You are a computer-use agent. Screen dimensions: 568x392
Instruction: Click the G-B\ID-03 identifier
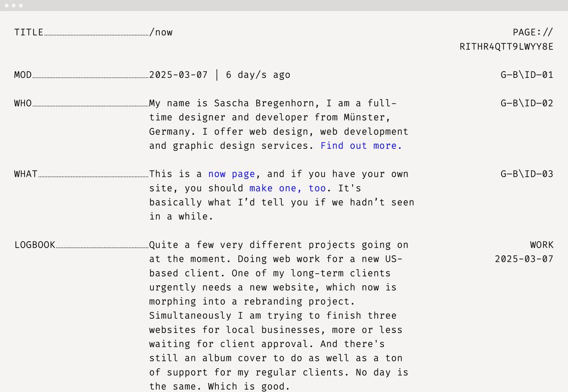click(527, 174)
